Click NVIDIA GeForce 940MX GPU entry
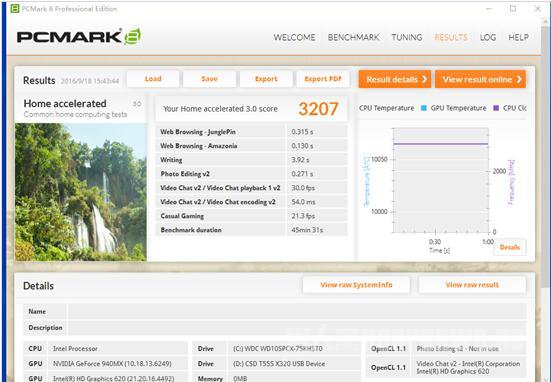Viewport: 551px width, 382px height. coord(112,364)
